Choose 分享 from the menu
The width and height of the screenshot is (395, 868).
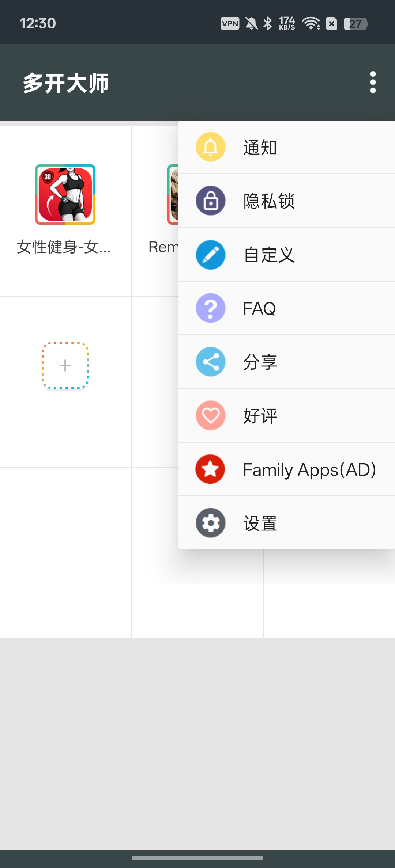tap(287, 362)
